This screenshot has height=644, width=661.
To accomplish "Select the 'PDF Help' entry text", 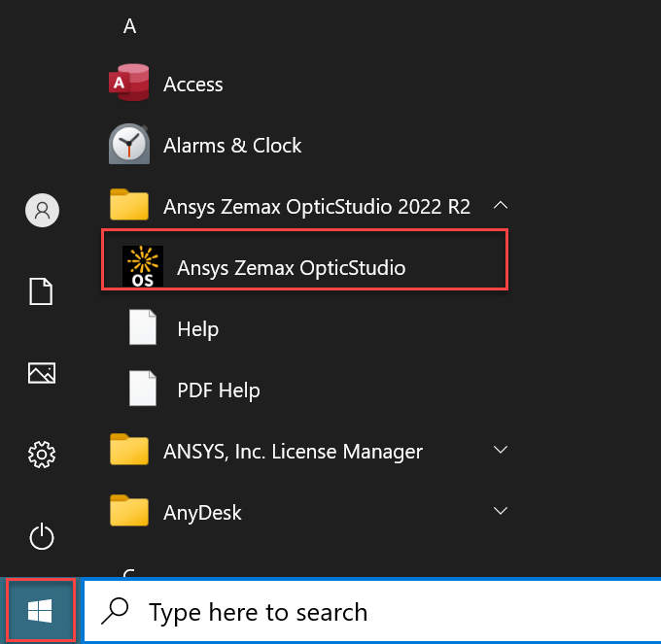I will point(219,390).
